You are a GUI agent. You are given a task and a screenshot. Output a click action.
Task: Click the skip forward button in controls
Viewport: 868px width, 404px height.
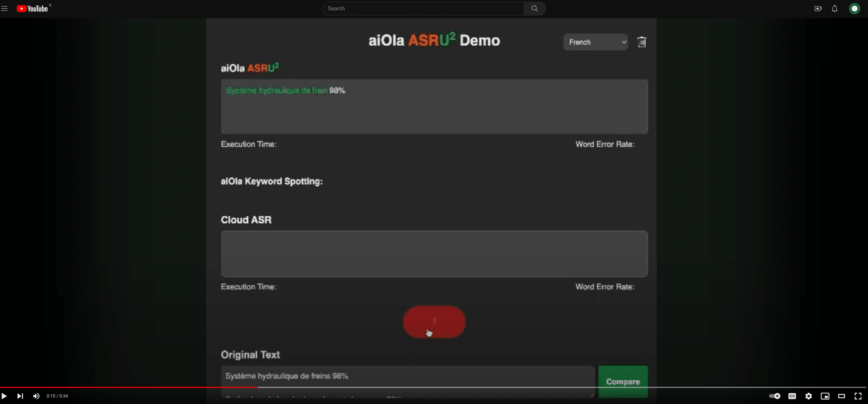point(19,396)
